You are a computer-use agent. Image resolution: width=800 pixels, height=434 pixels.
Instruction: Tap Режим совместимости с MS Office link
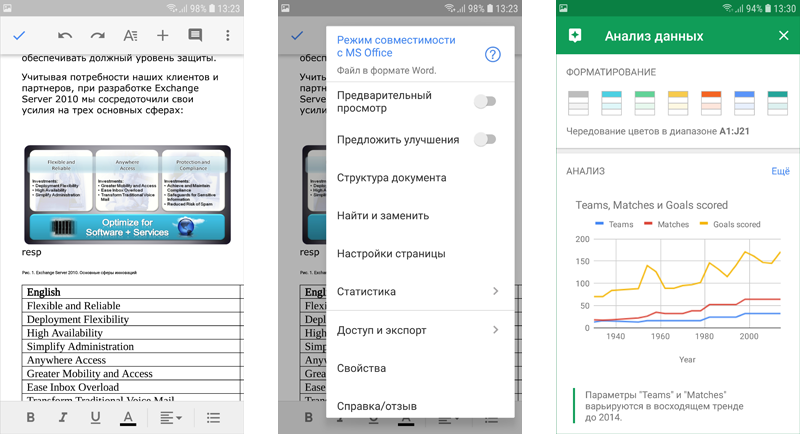(396, 46)
